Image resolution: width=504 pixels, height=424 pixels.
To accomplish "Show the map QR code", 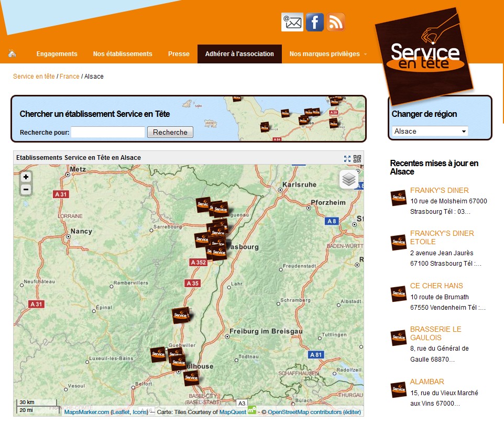I will 357,158.
